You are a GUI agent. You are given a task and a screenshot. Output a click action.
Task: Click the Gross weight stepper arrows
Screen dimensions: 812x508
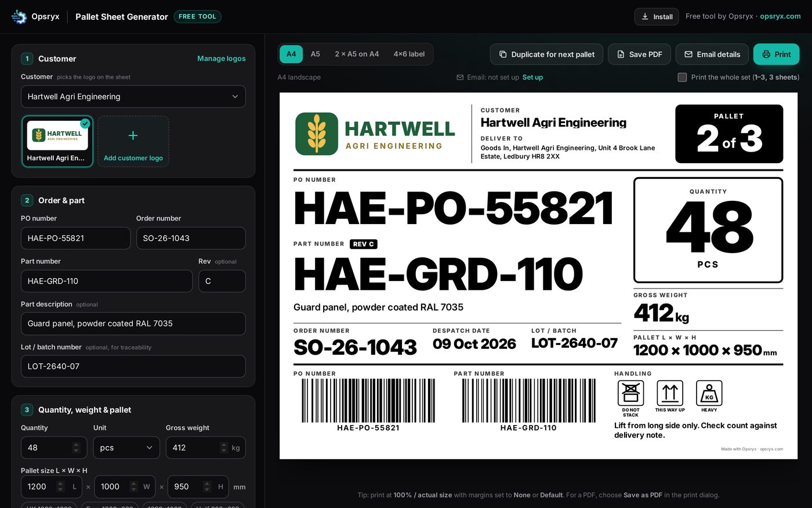(224, 448)
